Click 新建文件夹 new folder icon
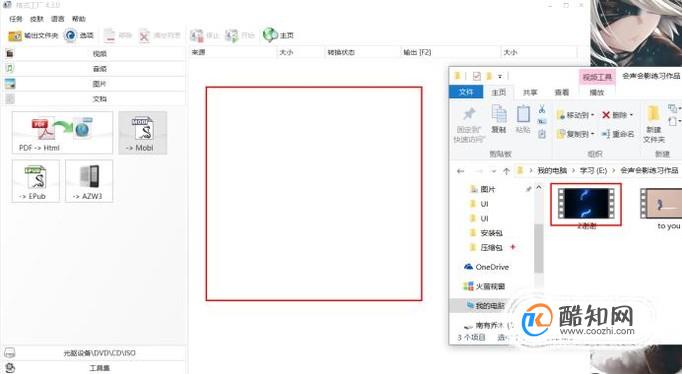Screen dimensions: 682x374 (654, 124)
